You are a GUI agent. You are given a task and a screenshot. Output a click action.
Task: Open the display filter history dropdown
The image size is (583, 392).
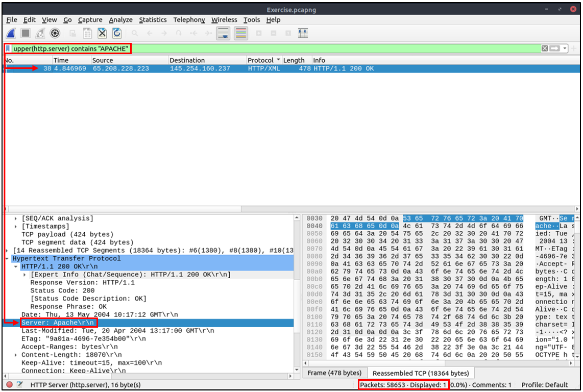[565, 48]
